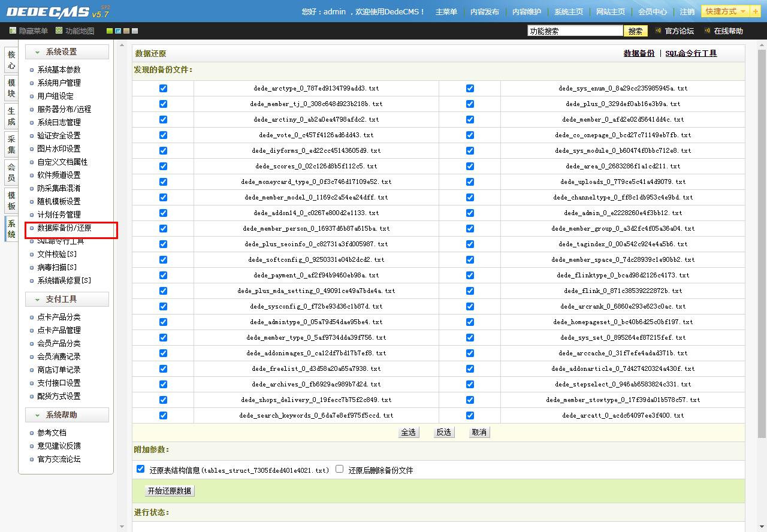Open the SQL命令行工具 header link

[691, 53]
